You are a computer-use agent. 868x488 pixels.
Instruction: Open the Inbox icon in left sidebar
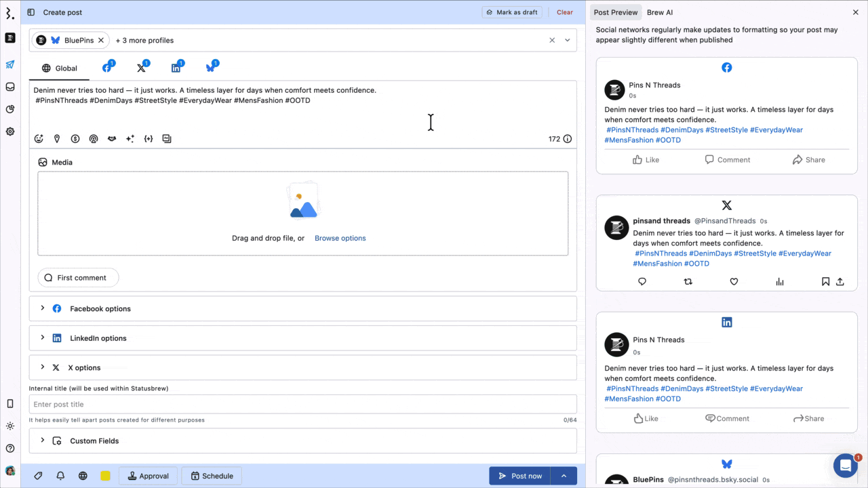(x=10, y=87)
